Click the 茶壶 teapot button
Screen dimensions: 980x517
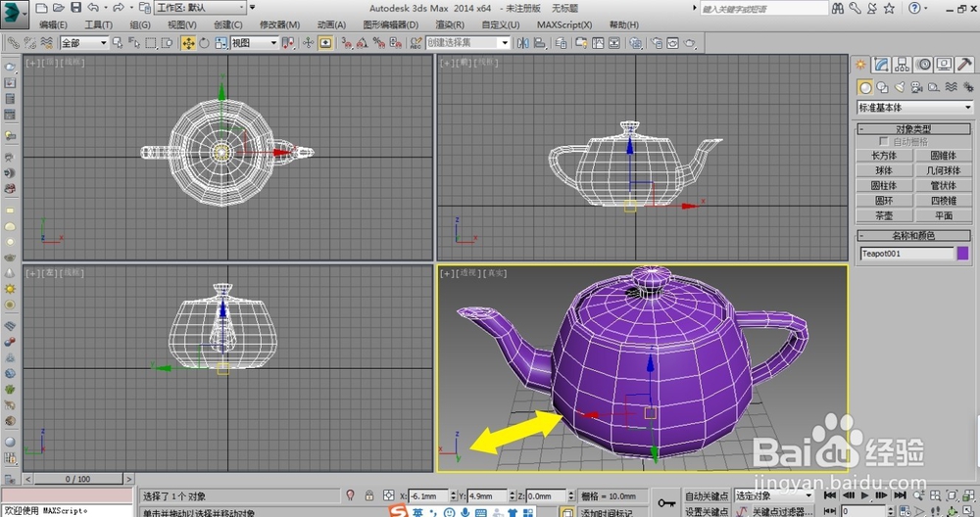coord(884,215)
